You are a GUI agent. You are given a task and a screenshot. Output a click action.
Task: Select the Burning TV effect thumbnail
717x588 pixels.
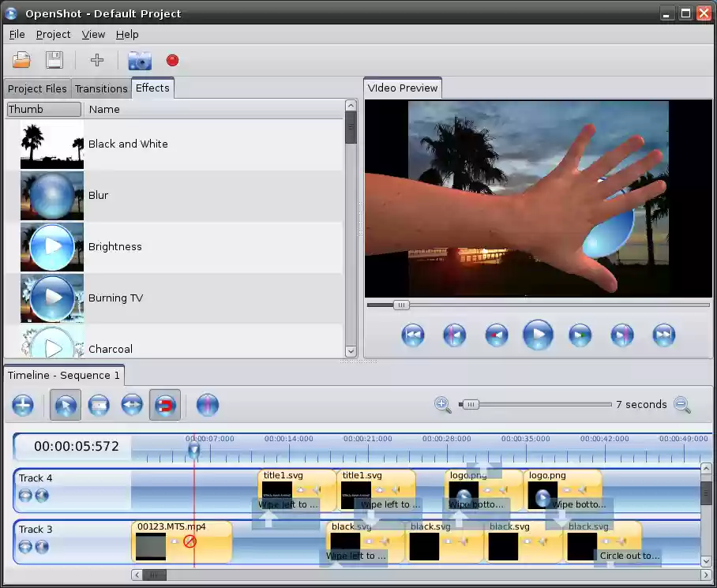pyautogui.click(x=52, y=298)
